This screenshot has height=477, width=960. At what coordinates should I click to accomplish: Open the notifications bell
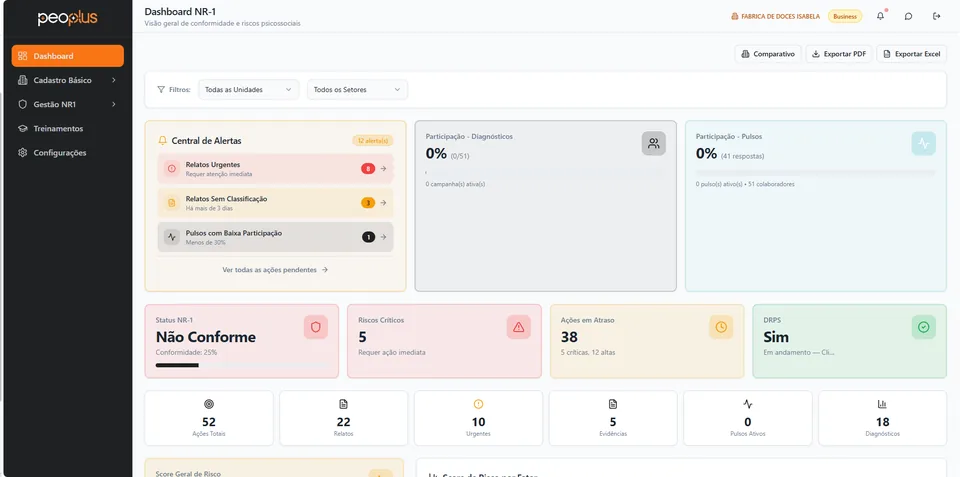(x=880, y=17)
